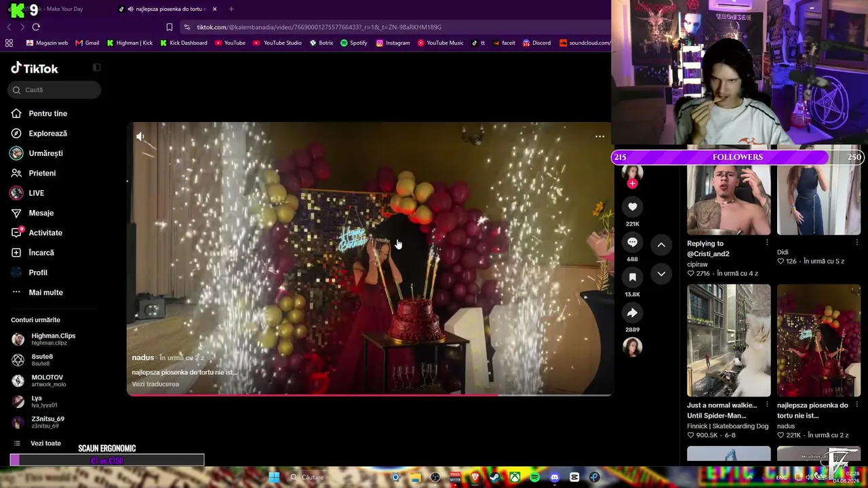Open a new browser tab
The image size is (868, 488).
(231, 9)
